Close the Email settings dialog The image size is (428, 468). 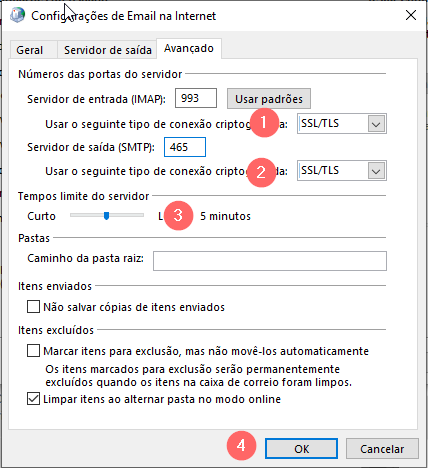411,15
